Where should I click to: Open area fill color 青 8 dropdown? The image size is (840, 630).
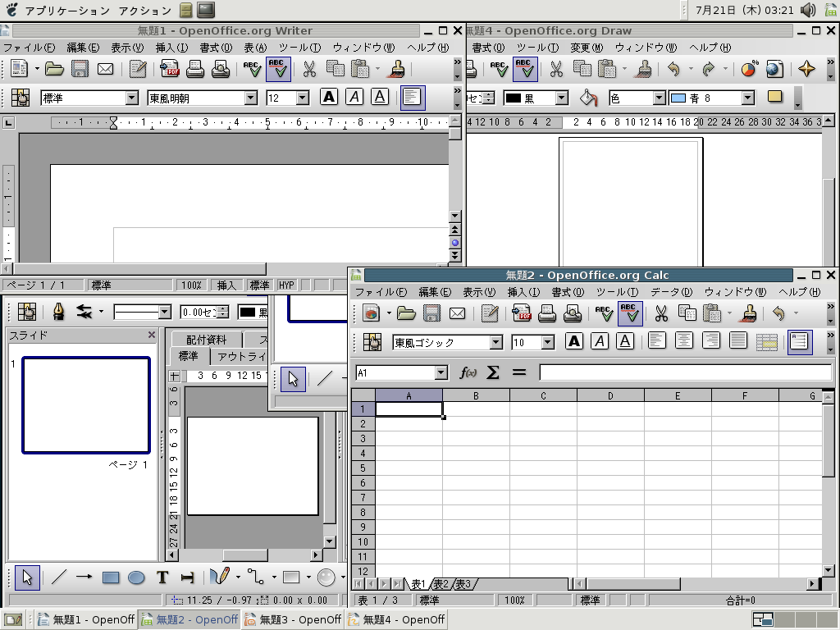pos(748,98)
